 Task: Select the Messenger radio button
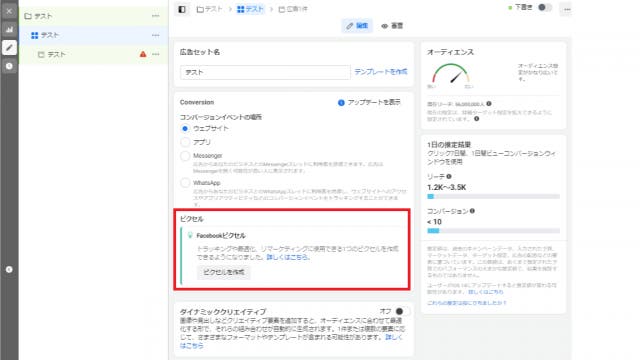[185, 156]
